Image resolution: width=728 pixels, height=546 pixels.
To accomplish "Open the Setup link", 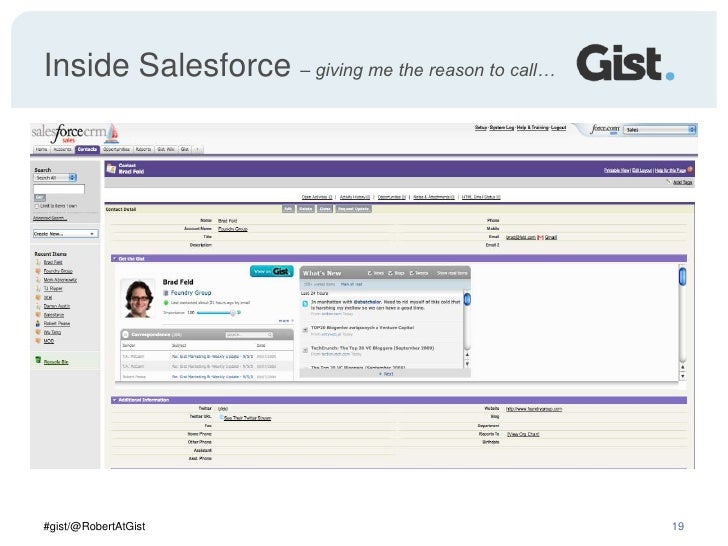I will pos(481,128).
